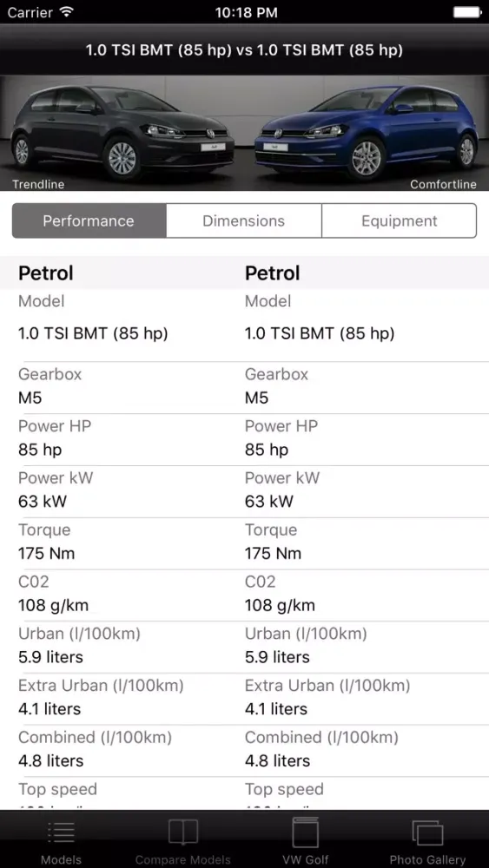Tap the comparison title header
489x868 pixels.
click(244, 50)
